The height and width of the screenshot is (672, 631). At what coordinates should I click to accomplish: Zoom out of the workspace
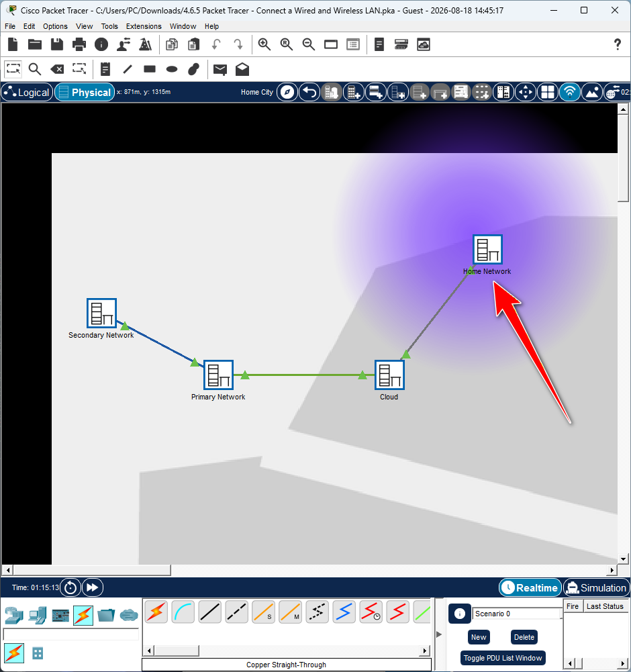309,44
